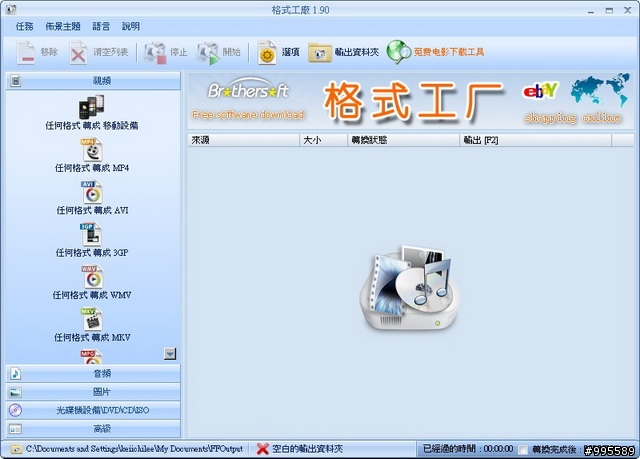Click 'All to 3GP' (任何格式 轉成 3GP) label

pos(92,253)
